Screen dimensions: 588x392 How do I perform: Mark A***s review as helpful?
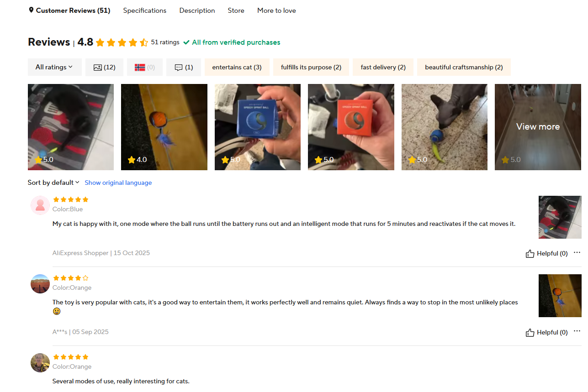click(547, 332)
